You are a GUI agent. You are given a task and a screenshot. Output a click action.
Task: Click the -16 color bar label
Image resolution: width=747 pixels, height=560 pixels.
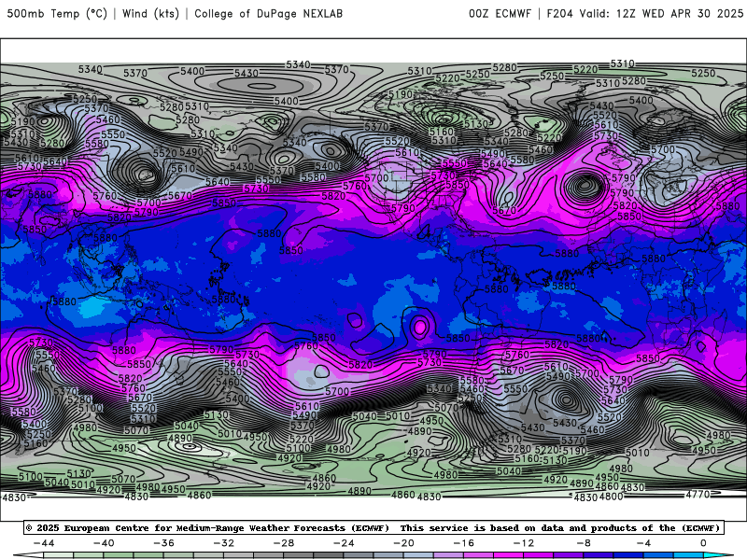tap(464, 543)
